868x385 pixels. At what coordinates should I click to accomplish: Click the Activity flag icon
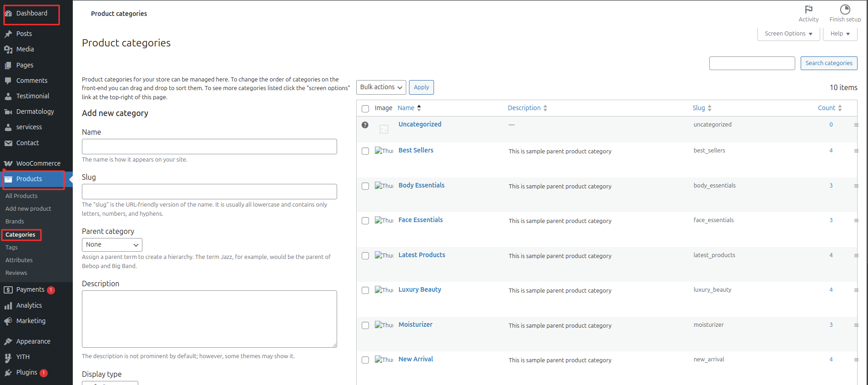[808, 10]
